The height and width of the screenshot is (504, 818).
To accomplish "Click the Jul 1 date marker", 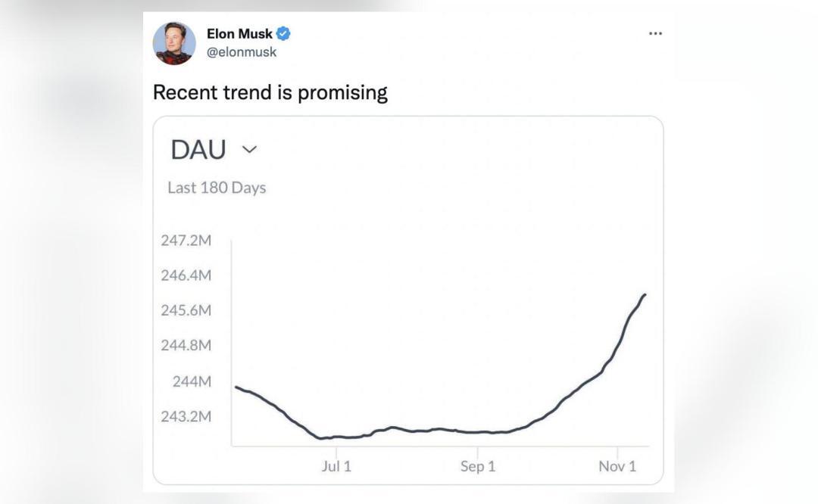I will point(335,468).
